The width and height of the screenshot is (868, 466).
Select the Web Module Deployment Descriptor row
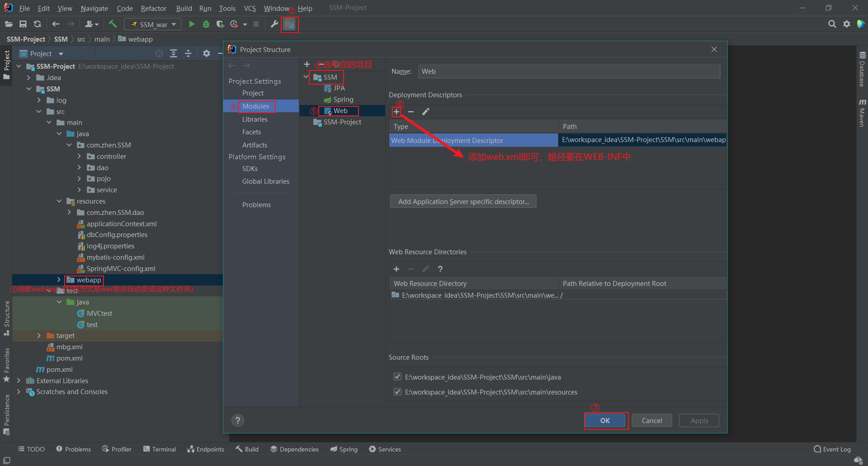coord(558,140)
